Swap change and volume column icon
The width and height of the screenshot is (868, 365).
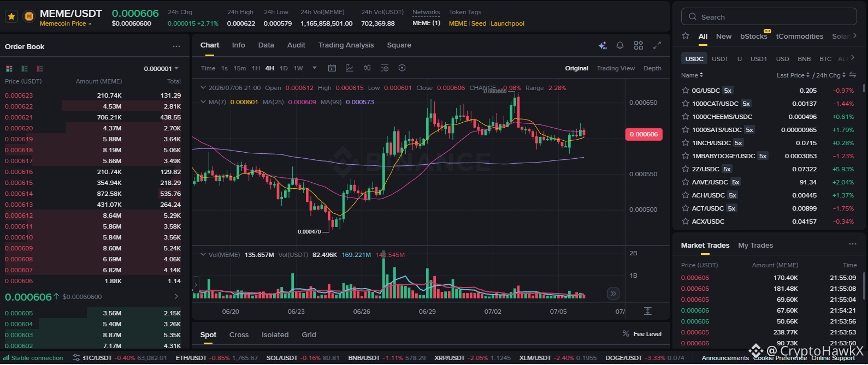[853, 75]
